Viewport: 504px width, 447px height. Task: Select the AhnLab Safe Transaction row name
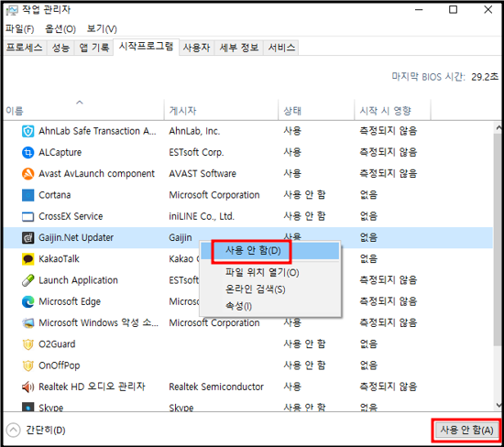point(97,131)
